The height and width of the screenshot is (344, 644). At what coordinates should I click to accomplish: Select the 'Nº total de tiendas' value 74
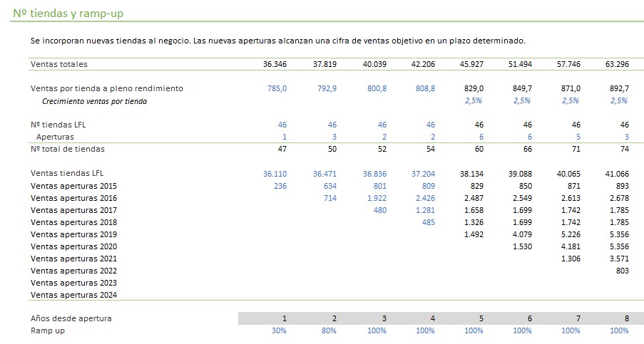click(x=623, y=149)
